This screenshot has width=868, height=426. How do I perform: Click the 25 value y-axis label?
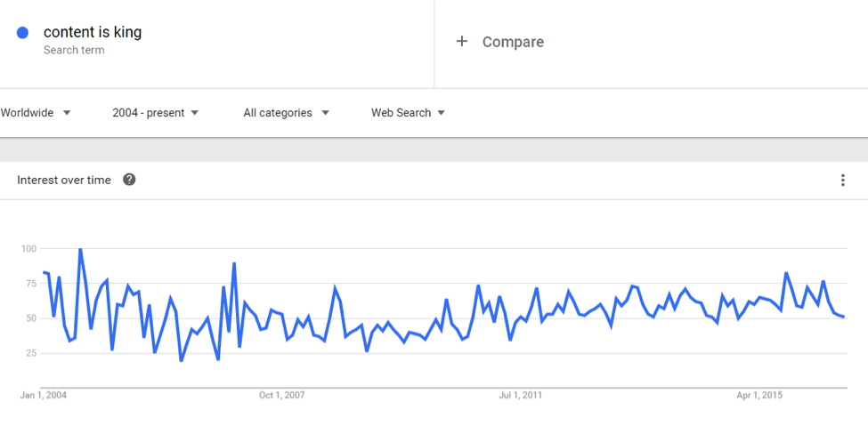[x=30, y=353]
